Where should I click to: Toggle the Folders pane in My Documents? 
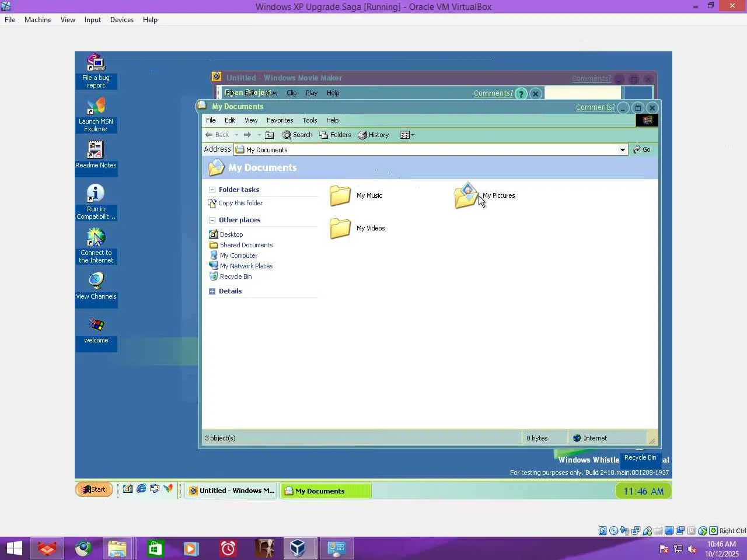[335, 135]
